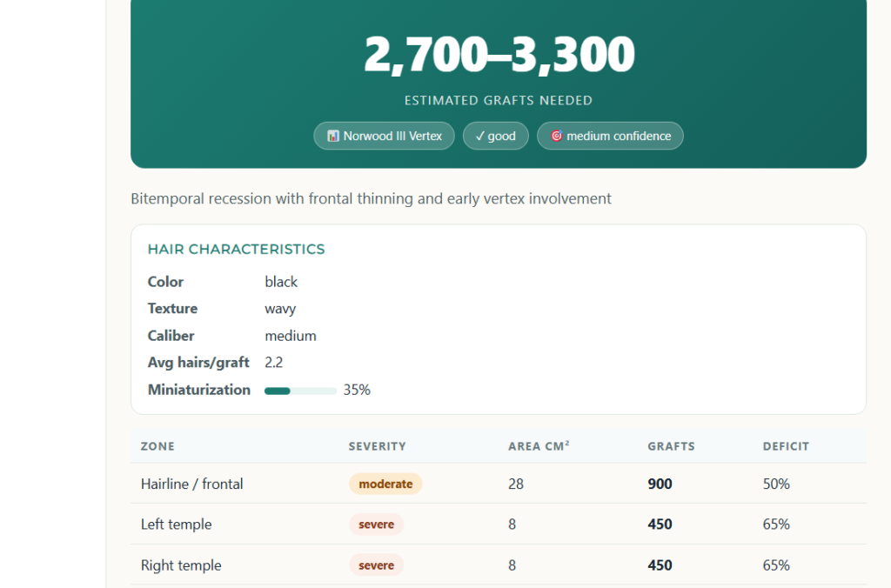The image size is (891, 588).
Task: Click the medium confidence badge
Action: pos(610,136)
